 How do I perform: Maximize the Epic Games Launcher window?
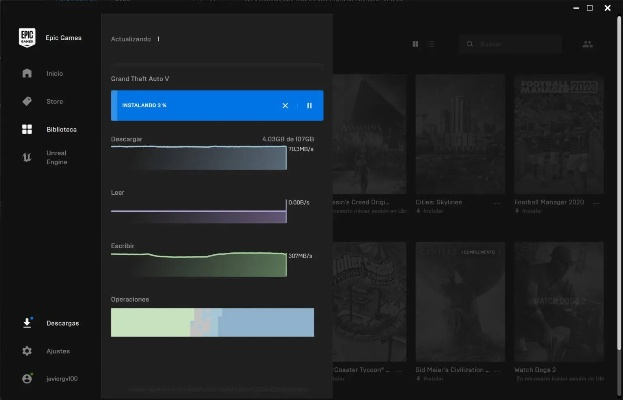pos(590,8)
